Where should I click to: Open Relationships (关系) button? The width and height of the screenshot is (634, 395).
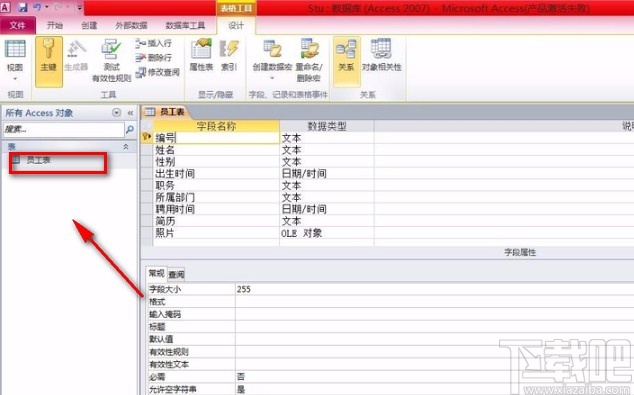347,61
